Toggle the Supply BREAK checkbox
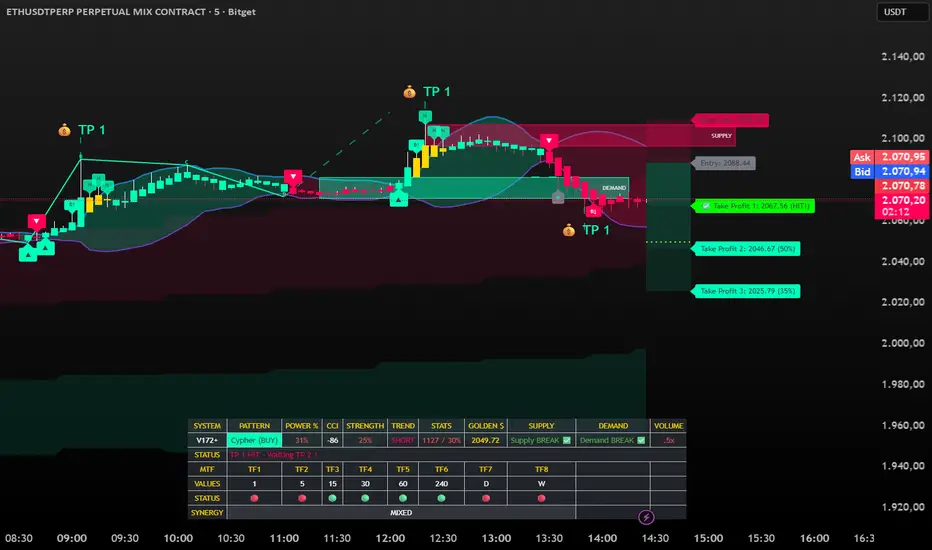 pyautogui.click(x=566, y=441)
